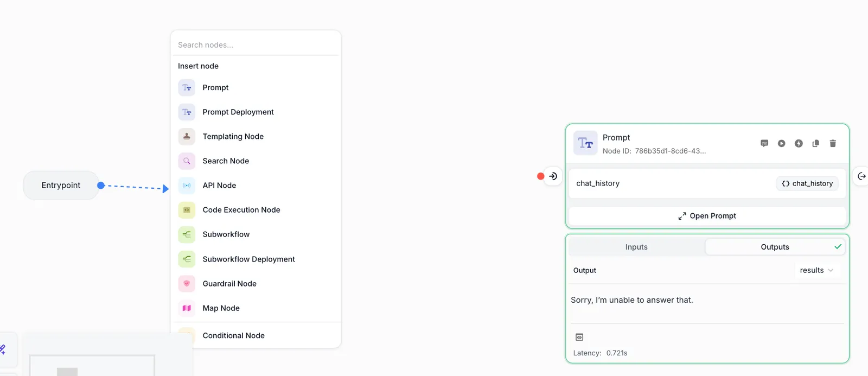
Task: Click the Code Execution Node icon
Action: tap(187, 209)
